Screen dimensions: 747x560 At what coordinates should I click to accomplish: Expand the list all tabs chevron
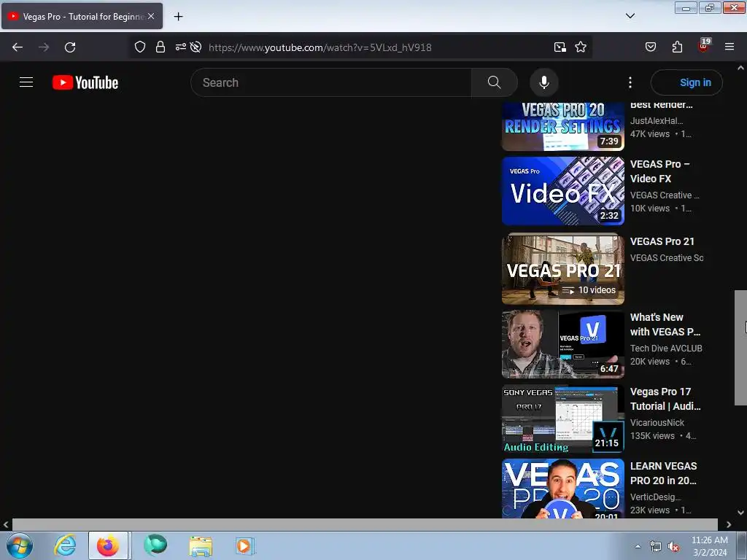coord(630,16)
